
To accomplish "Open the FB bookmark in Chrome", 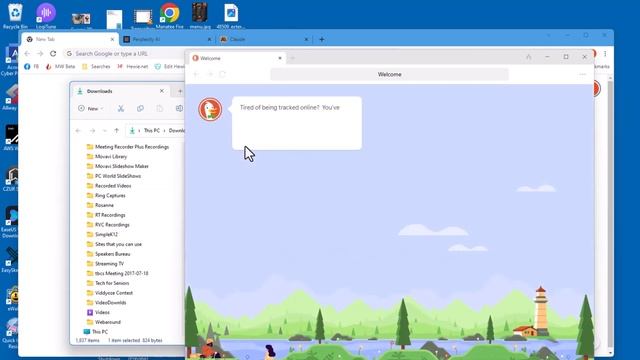I will tap(32, 66).
